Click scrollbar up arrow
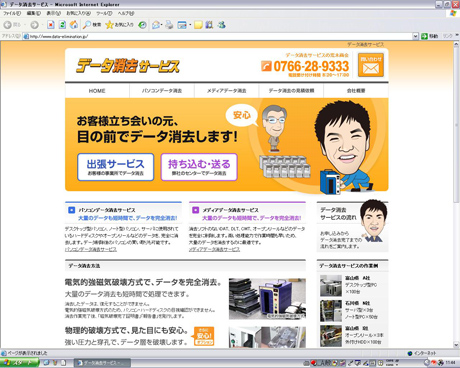 click(456, 45)
